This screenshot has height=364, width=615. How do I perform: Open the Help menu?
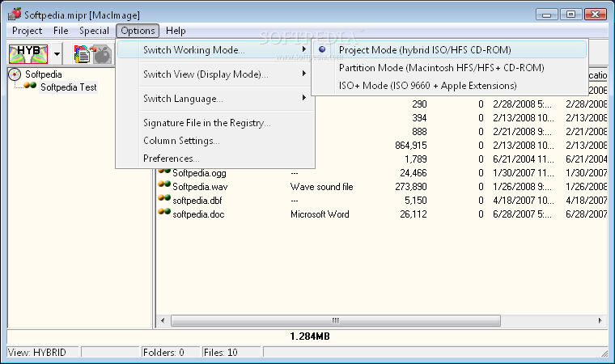point(176,31)
